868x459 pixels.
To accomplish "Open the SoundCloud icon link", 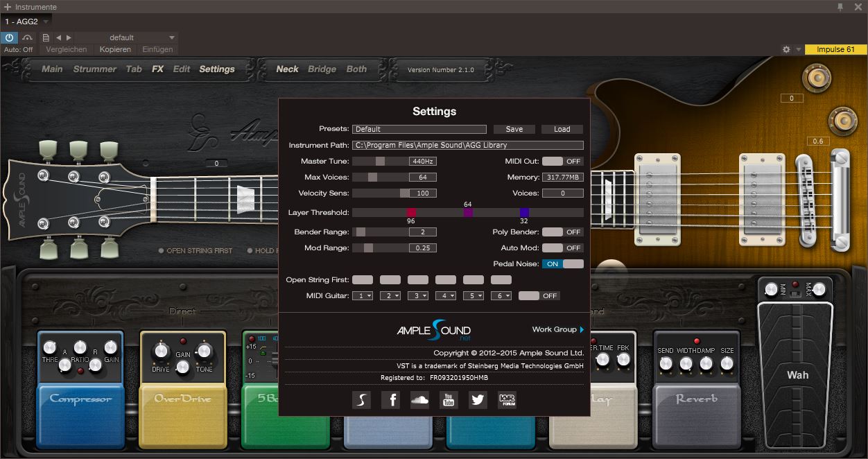I will (x=419, y=399).
